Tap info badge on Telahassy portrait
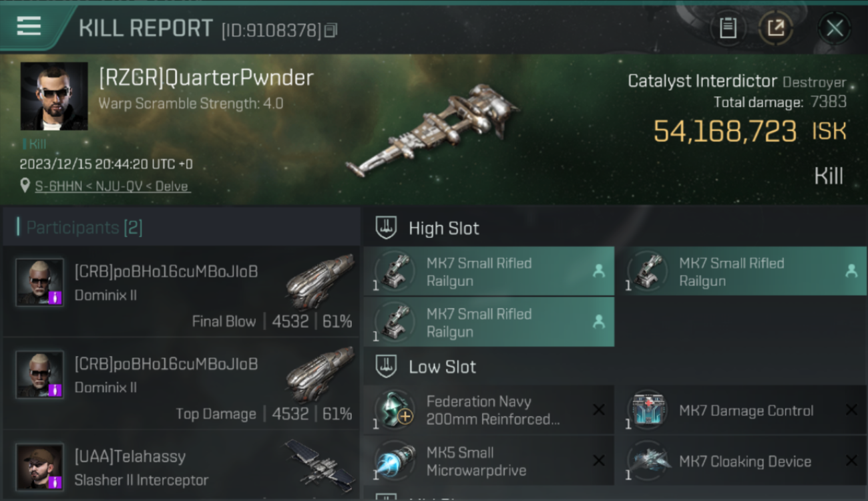The width and height of the screenshot is (868, 501). point(55,482)
